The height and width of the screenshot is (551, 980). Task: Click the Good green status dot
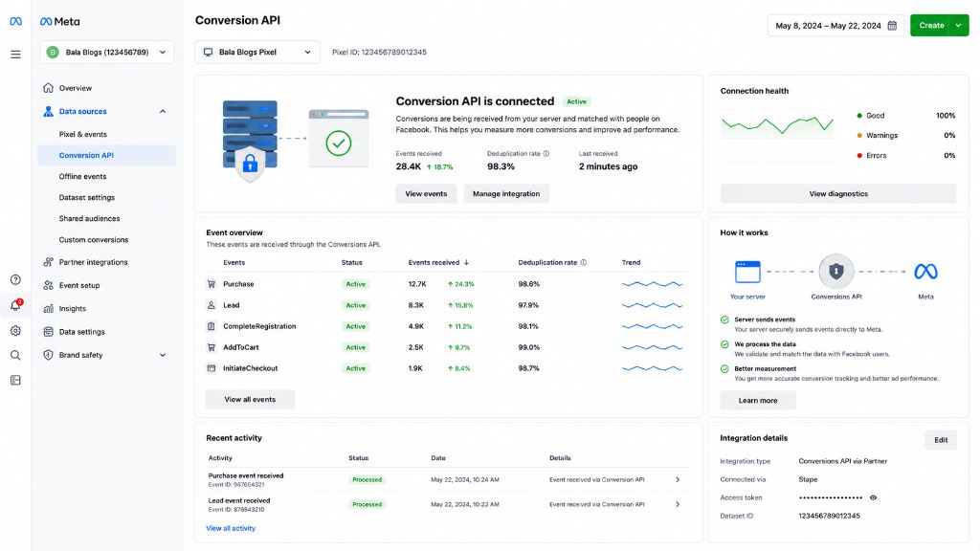(x=859, y=116)
